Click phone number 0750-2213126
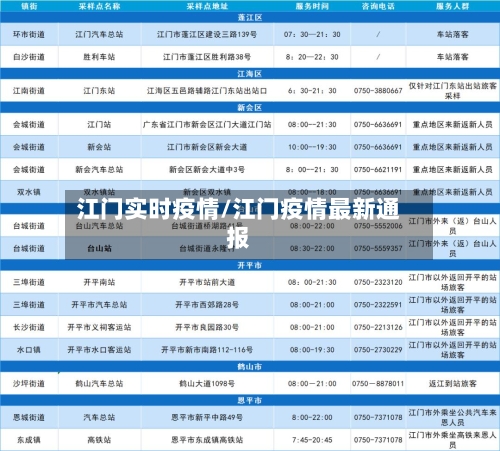The image size is (500, 451). 378,327
